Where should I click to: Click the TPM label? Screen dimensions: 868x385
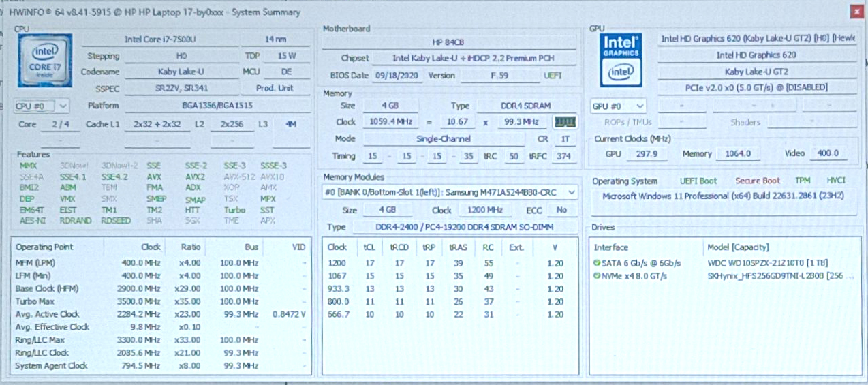803,181
